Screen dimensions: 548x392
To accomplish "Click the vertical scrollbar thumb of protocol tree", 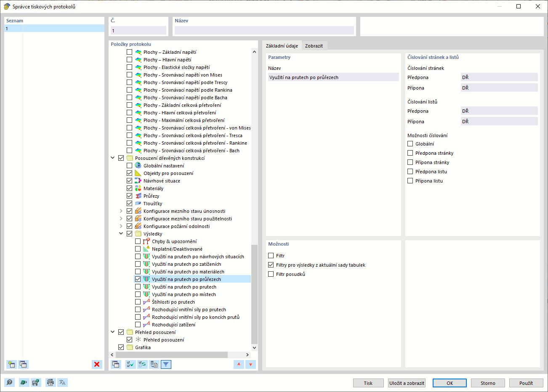I will click(254, 294).
